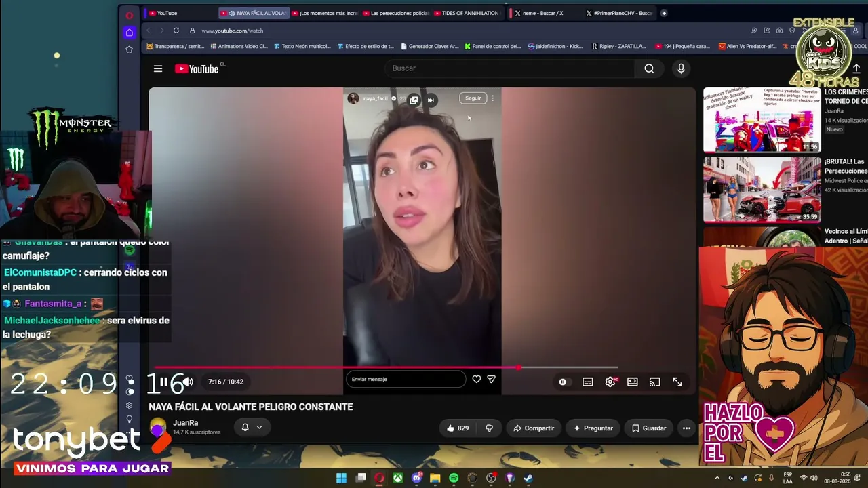Go back using the browser back arrow
The height and width of the screenshot is (488, 868).
(149, 30)
